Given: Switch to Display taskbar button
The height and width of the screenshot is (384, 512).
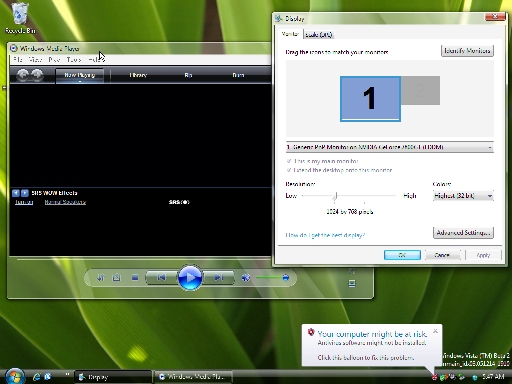Looking at the screenshot, I should pyautogui.click(x=113, y=377).
